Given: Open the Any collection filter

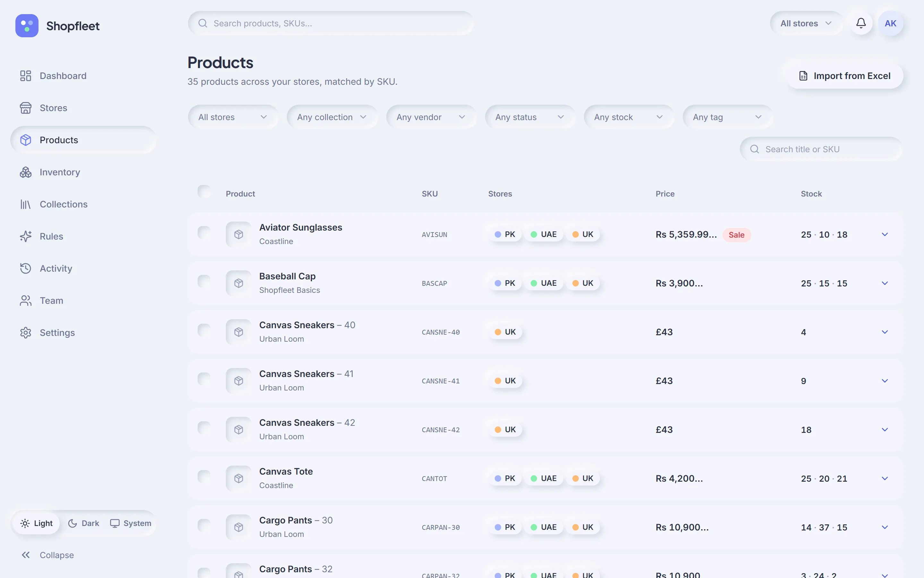Looking at the screenshot, I should 332,117.
